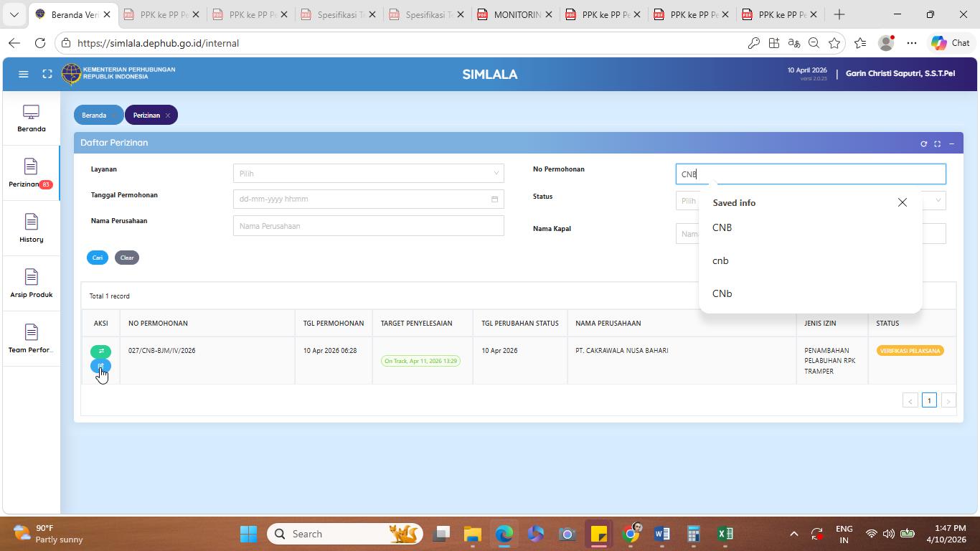Image resolution: width=980 pixels, height=551 pixels.
Task: Click the On Track, Apr 11, 2026 badge
Action: point(420,361)
